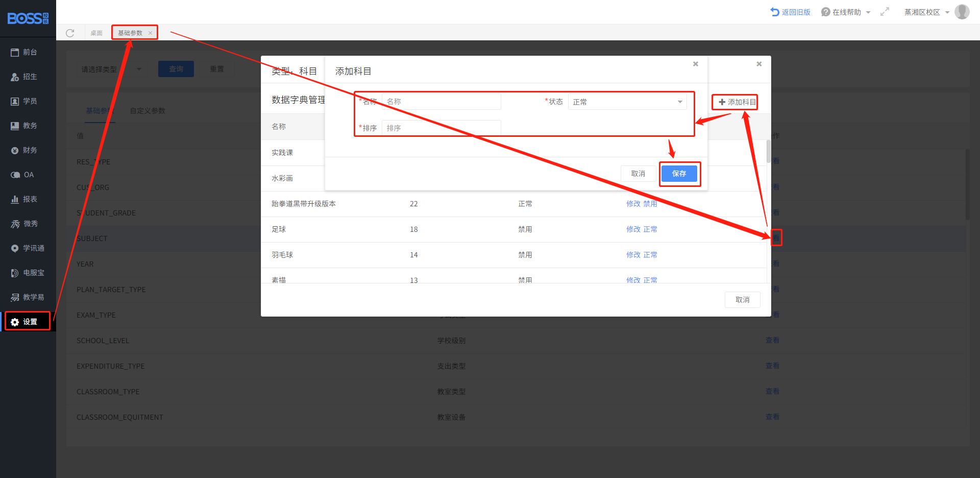Click the user avatar icon

pyautogui.click(x=962, y=12)
